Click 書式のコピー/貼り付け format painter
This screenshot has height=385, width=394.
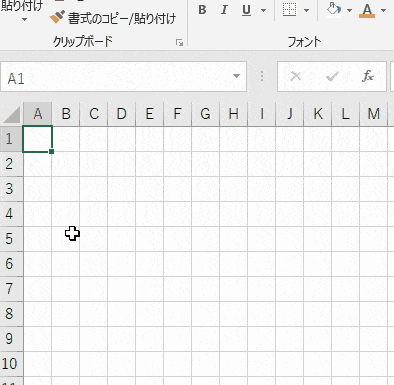pos(113,18)
